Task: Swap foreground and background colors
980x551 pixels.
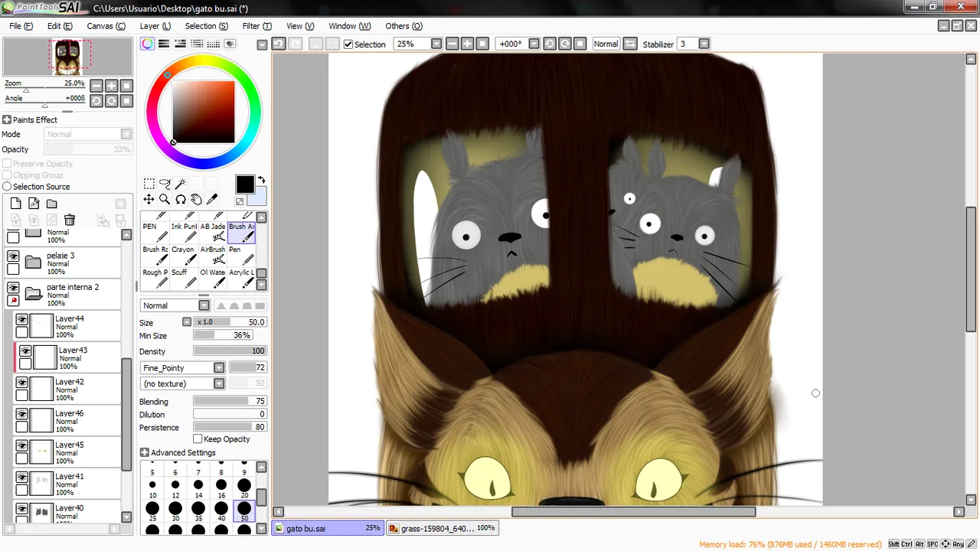Action: click(x=261, y=181)
